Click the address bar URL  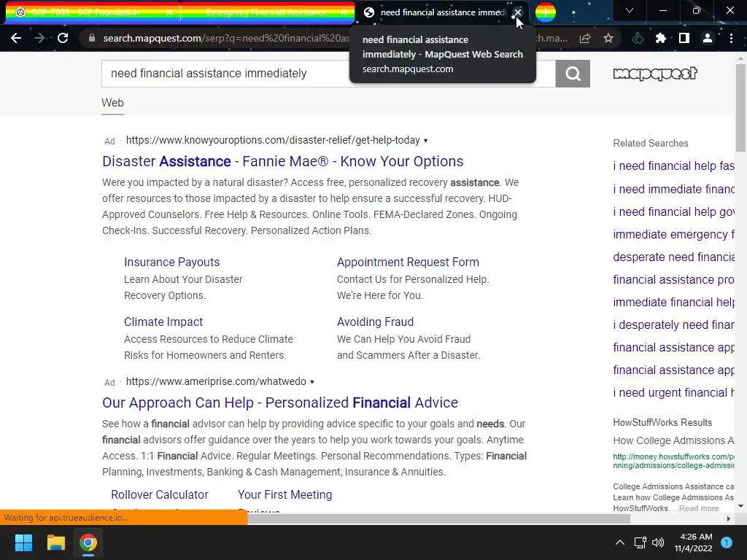(226, 39)
